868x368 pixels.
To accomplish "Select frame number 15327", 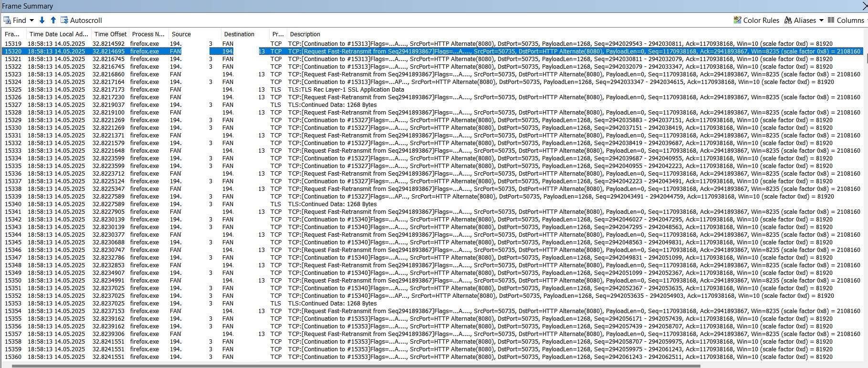I will (x=13, y=105).
